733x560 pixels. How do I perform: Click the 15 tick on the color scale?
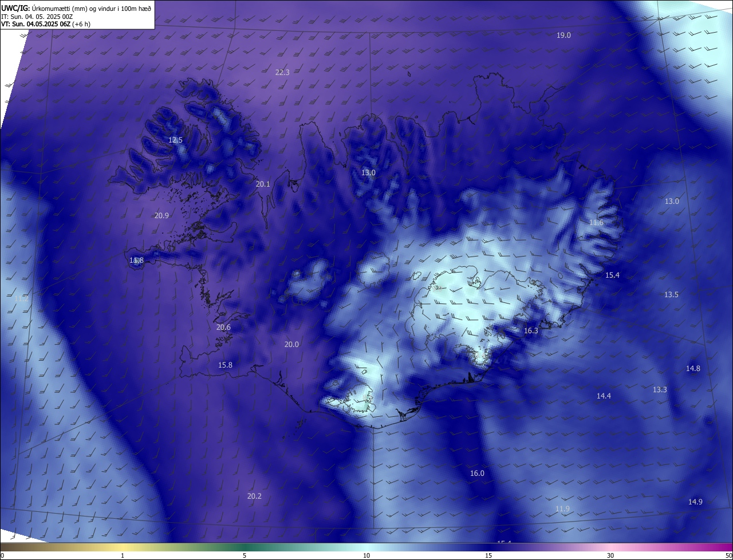point(488,556)
